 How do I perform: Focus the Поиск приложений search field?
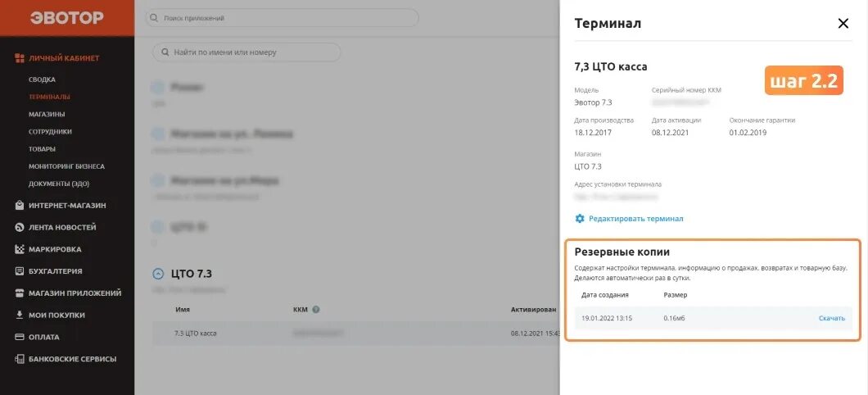pos(283,18)
